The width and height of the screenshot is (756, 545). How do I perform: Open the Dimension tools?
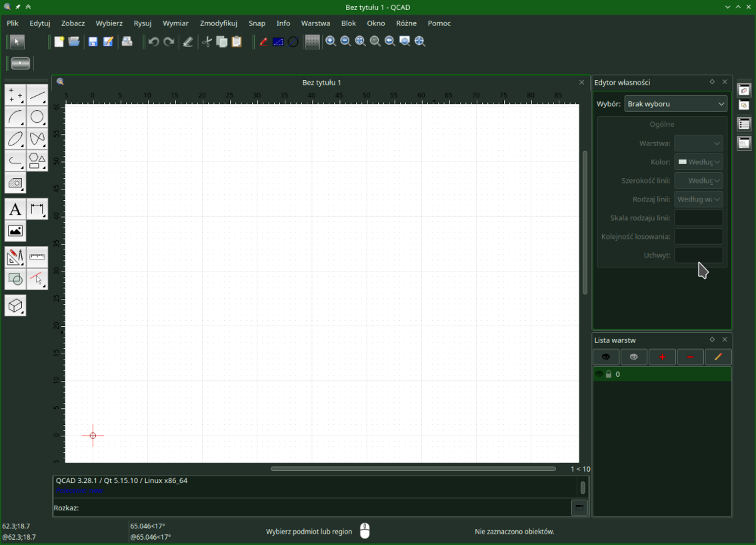[x=37, y=209]
